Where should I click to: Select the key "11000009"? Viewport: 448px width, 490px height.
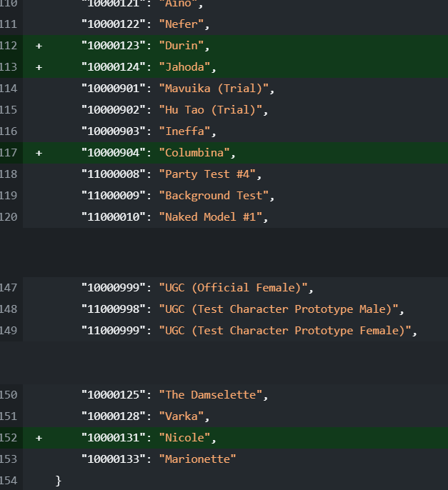(x=113, y=196)
